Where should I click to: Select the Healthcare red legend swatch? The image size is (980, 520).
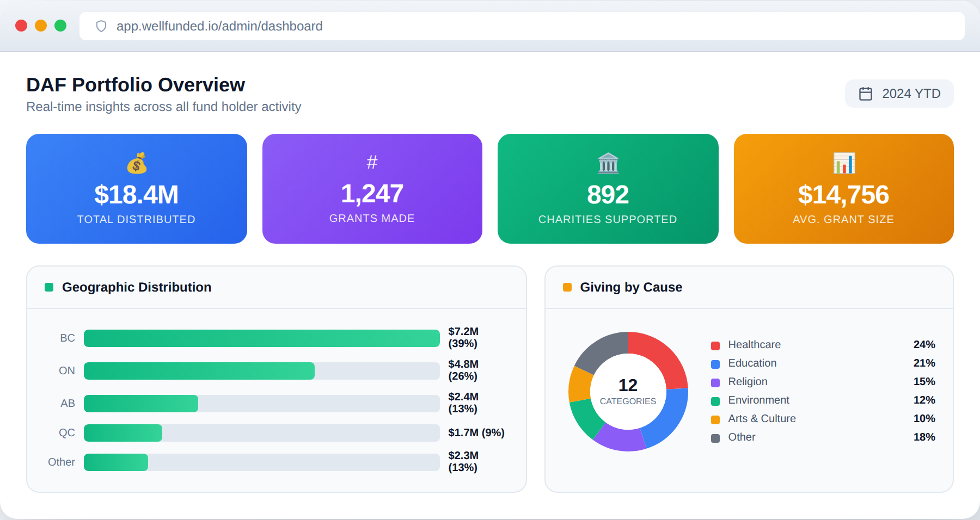click(x=715, y=345)
